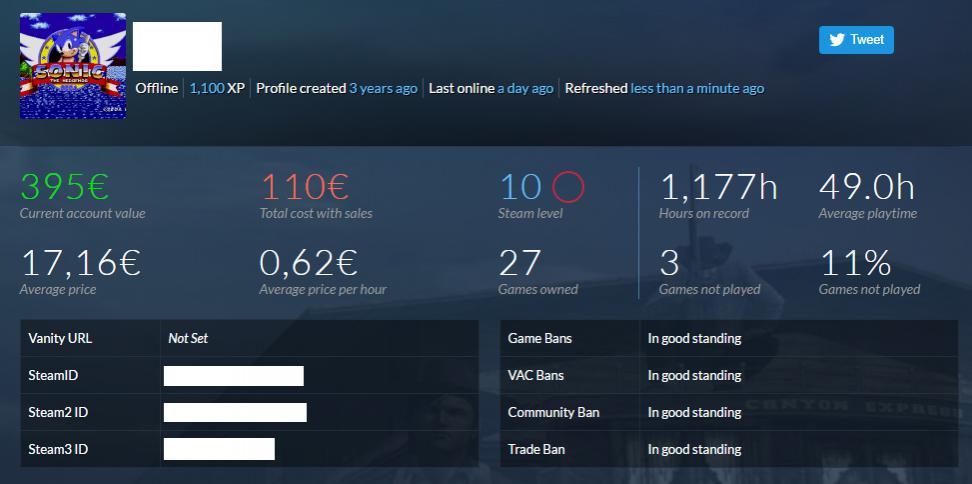
Task: Click 'In good standing' beside Trade Ban
Action: [694, 449]
